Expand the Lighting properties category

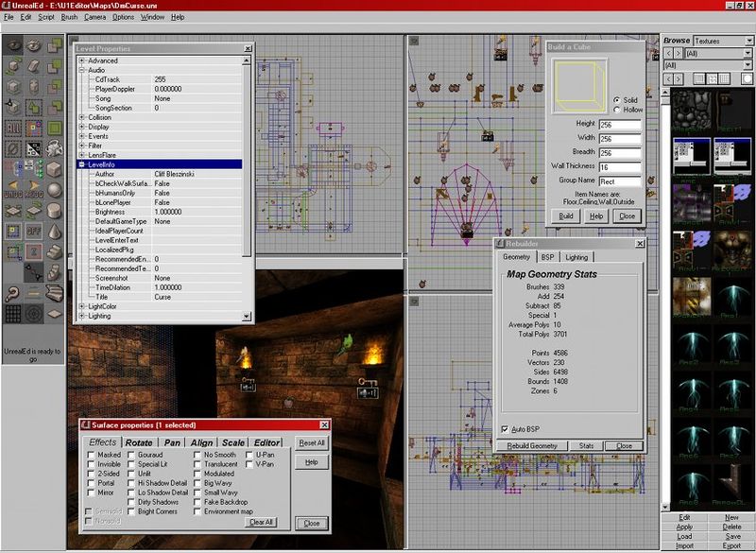82,316
